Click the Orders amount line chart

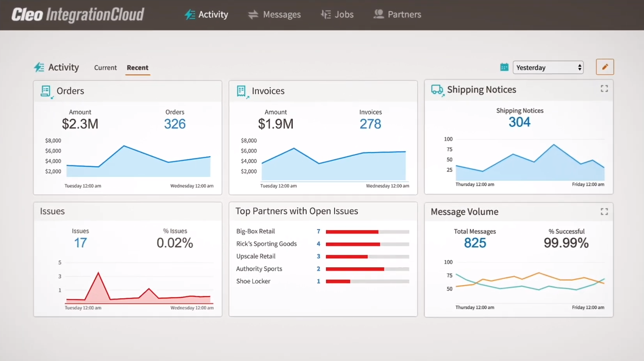coord(138,161)
